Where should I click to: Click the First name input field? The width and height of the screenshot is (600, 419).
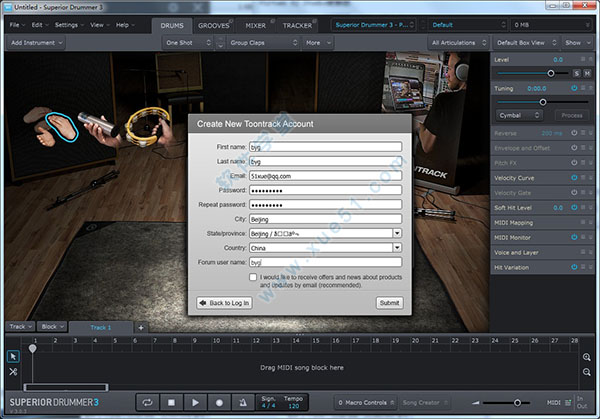pyautogui.click(x=325, y=147)
